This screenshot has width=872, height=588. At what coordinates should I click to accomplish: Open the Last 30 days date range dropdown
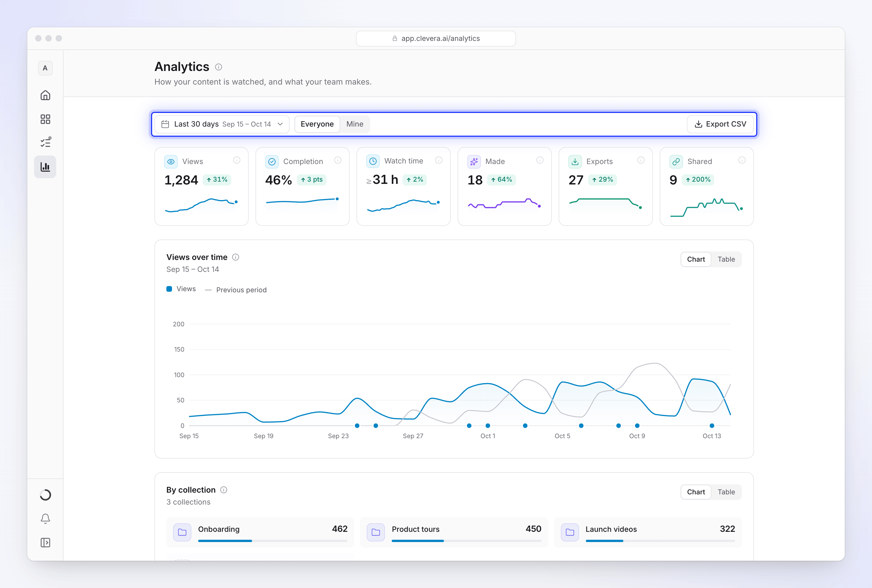(x=222, y=124)
